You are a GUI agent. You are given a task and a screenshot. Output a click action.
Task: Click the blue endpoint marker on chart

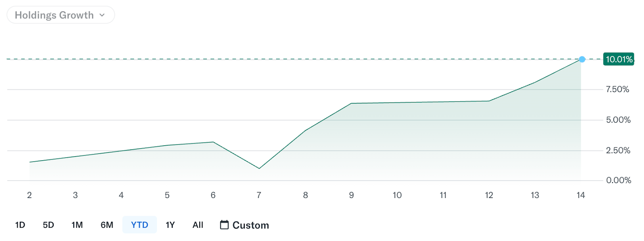pos(582,59)
